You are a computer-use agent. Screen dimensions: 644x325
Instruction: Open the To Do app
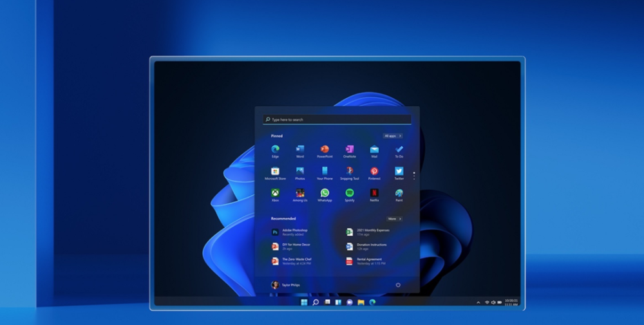click(x=399, y=151)
